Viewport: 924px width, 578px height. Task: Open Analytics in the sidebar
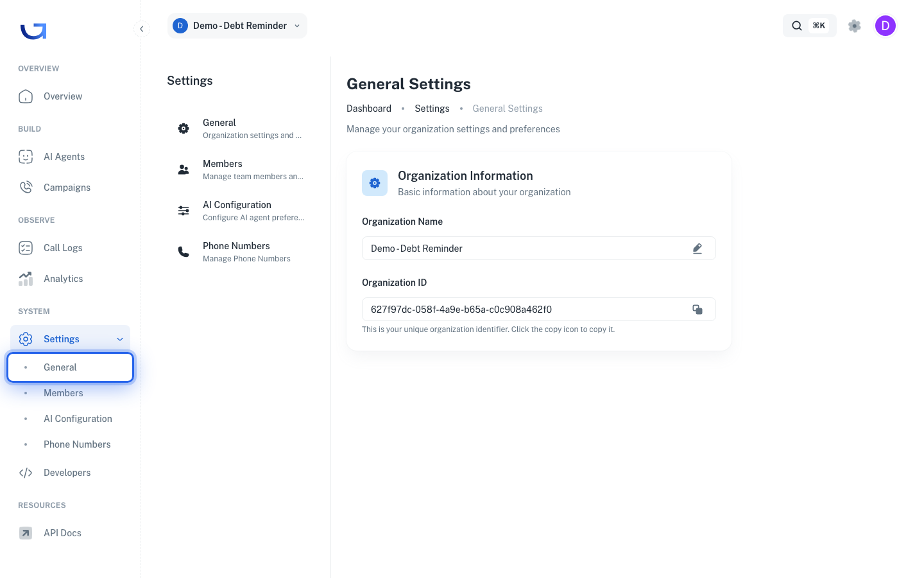[x=70, y=279]
